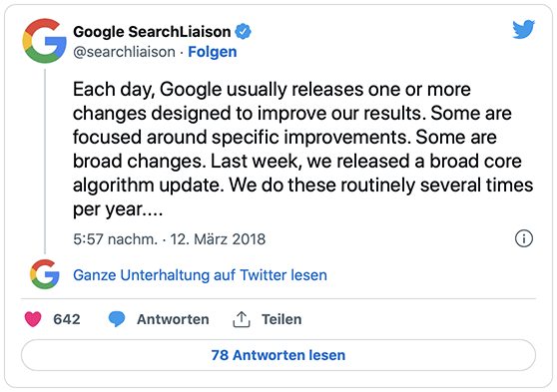Follow the account via Folgen
The height and width of the screenshot is (392, 557).
pyautogui.click(x=213, y=52)
